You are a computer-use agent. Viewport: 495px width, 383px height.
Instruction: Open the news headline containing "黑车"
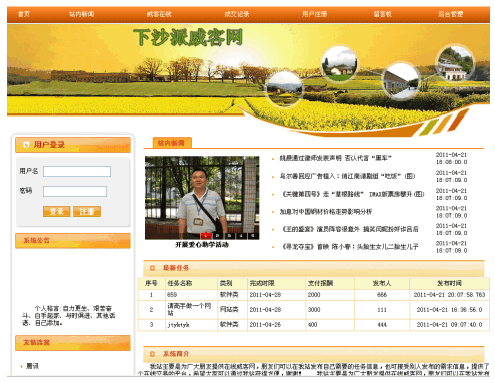(335, 158)
